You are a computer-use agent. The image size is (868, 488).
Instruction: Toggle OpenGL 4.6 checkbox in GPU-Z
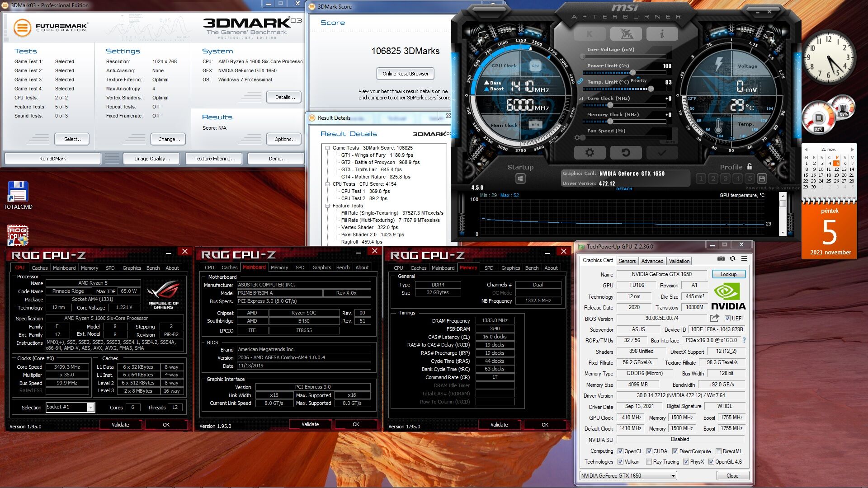pyautogui.click(x=711, y=462)
